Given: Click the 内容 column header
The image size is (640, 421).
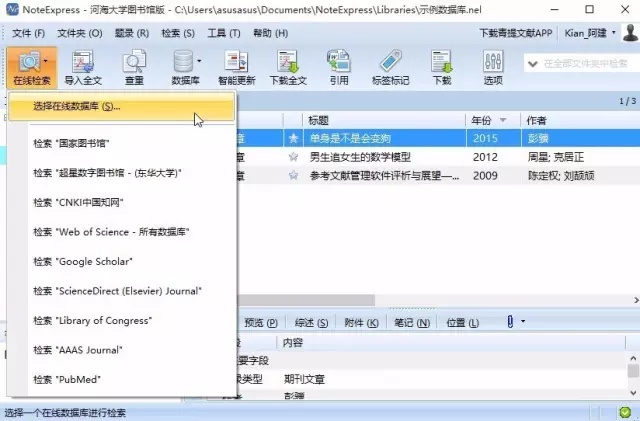Looking at the screenshot, I should click(x=451, y=342).
